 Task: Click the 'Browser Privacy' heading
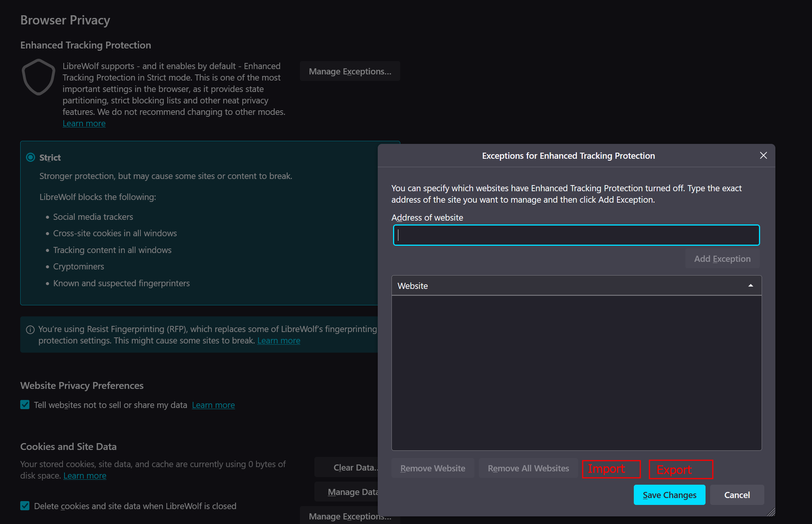tap(65, 20)
